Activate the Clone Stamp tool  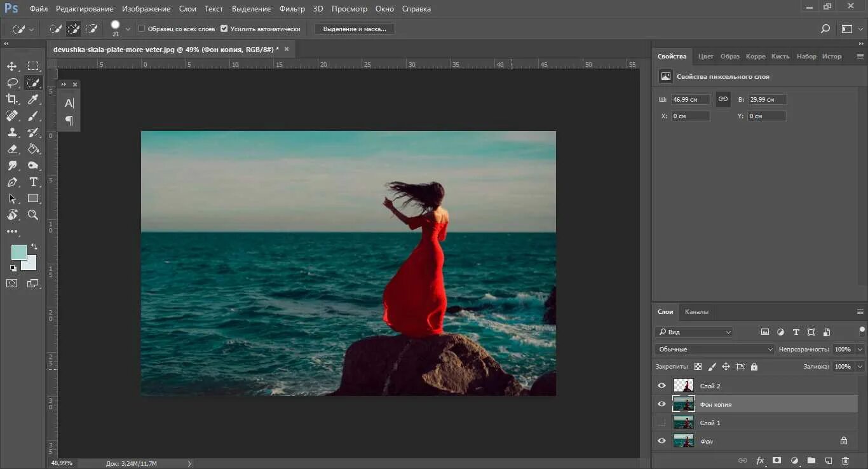pyautogui.click(x=12, y=133)
